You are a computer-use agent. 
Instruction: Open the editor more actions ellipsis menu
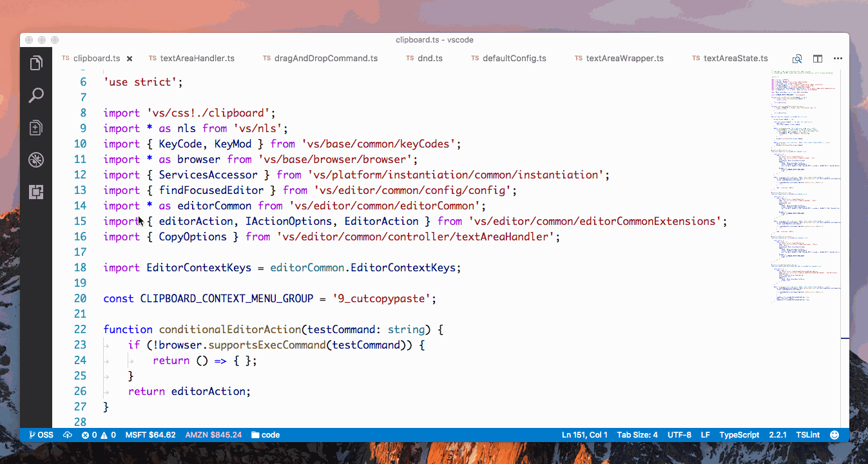(838, 59)
